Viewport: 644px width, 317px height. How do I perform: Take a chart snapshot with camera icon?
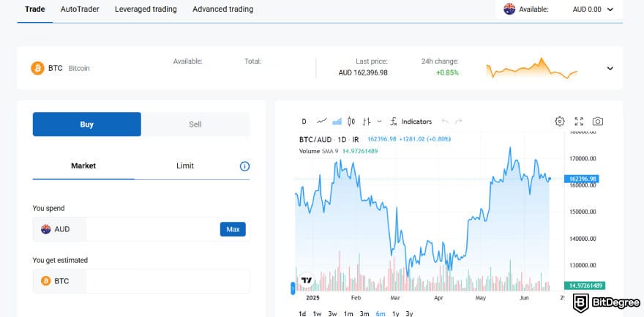(598, 121)
